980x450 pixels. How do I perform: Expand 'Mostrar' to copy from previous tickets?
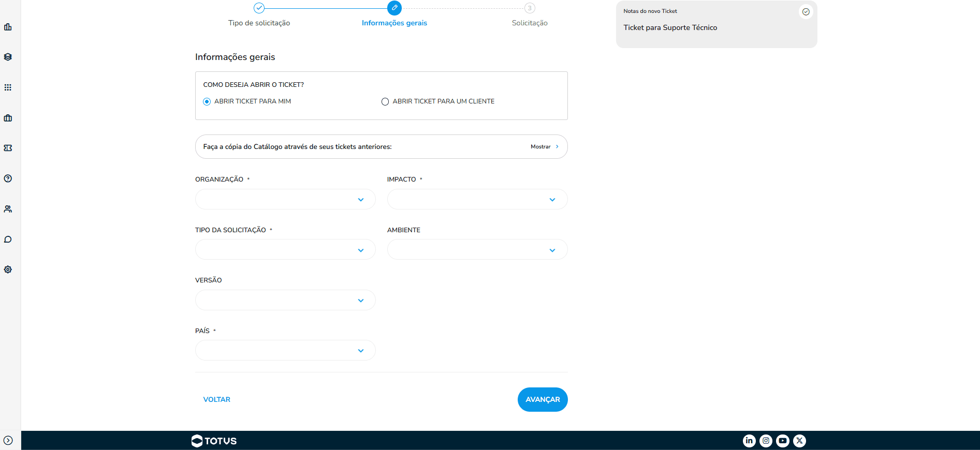(x=545, y=147)
